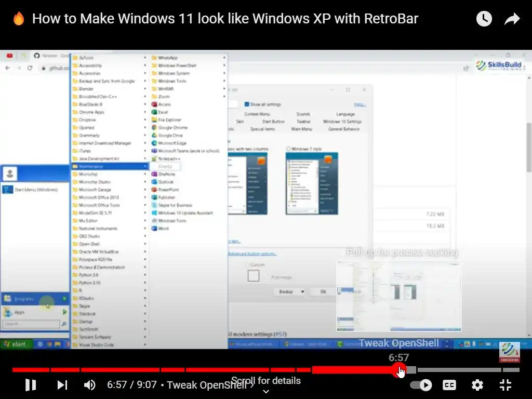Open the video title link
532x399 pixels.
(225, 19)
